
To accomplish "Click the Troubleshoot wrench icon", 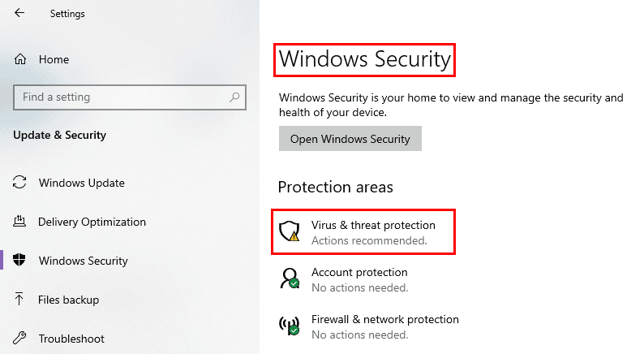I will 19,338.
